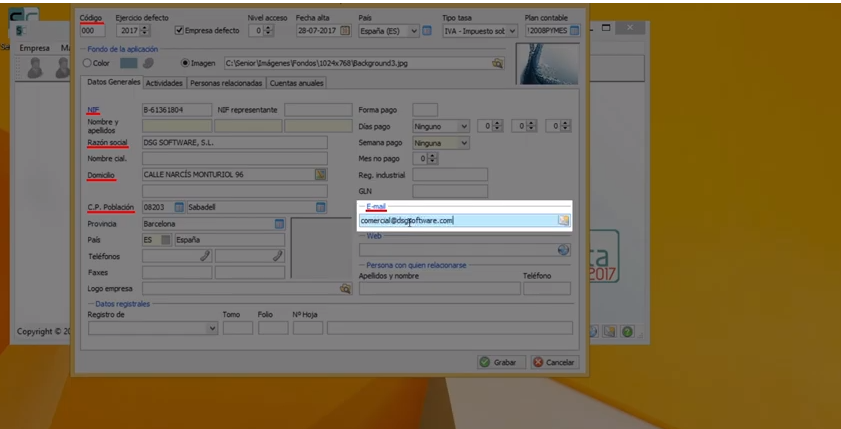Open the Cuentas anuales tab
Viewport: 841px width, 429px height.
click(x=297, y=83)
